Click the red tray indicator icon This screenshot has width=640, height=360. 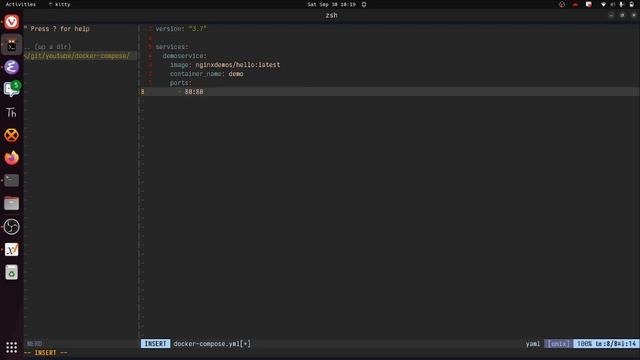pyautogui.click(x=576, y=4)
